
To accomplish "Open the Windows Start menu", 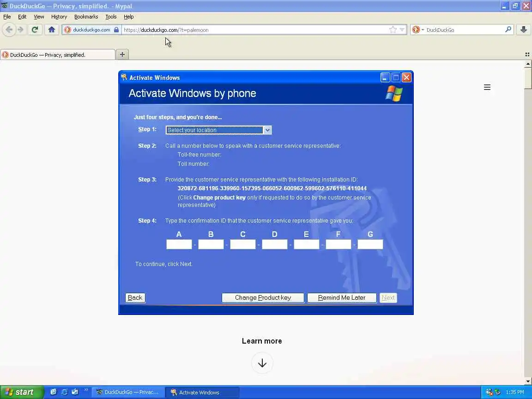I will pos(22,392).
